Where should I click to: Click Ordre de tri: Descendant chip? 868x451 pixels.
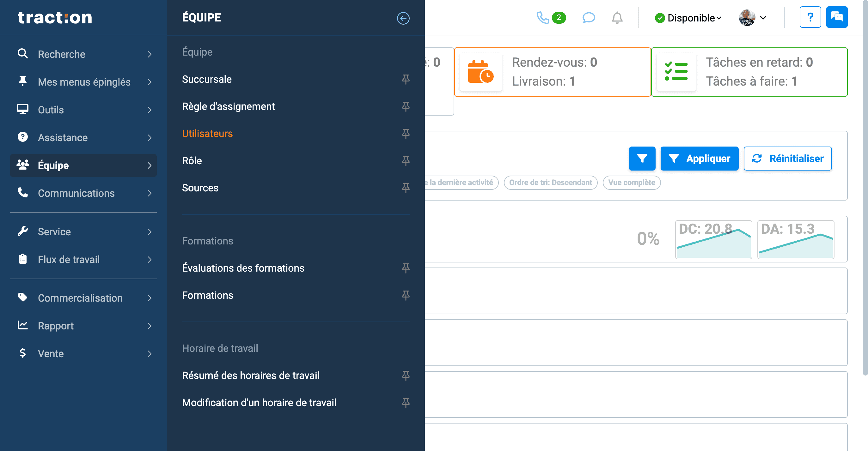point(550,183)
